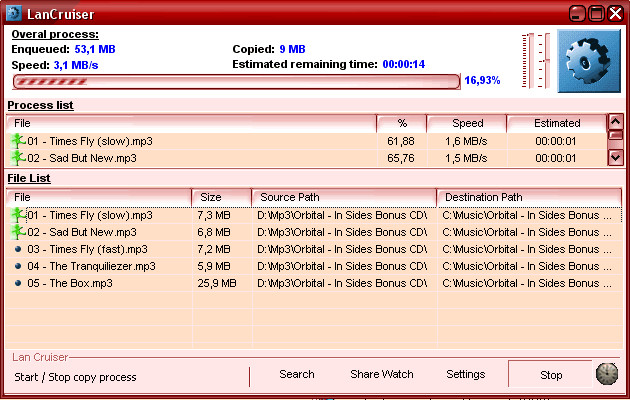Click the Process list scrollbar thumb

pyautogui.click(x=616, y=135)
